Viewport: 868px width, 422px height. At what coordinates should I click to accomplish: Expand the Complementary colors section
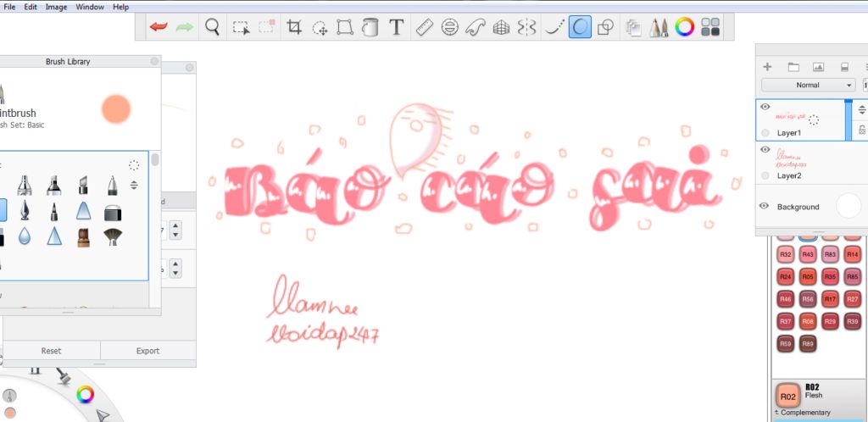(803, 413)
